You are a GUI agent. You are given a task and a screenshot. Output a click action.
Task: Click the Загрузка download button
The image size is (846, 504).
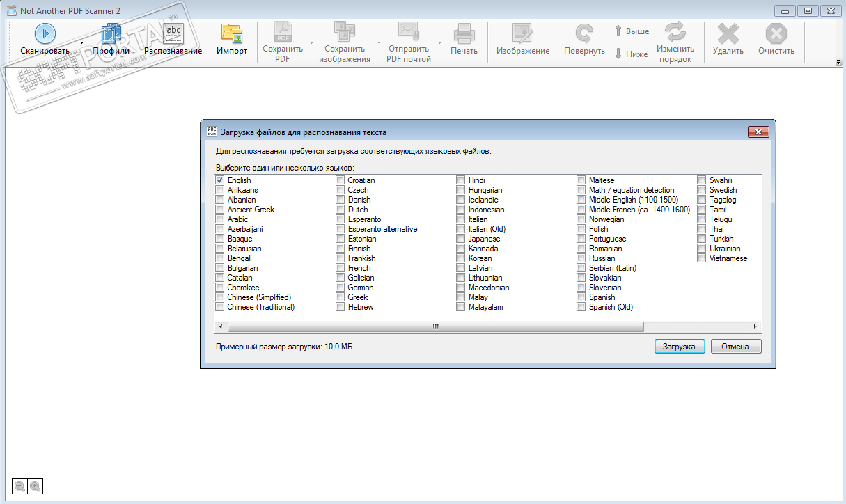(680, 347)
